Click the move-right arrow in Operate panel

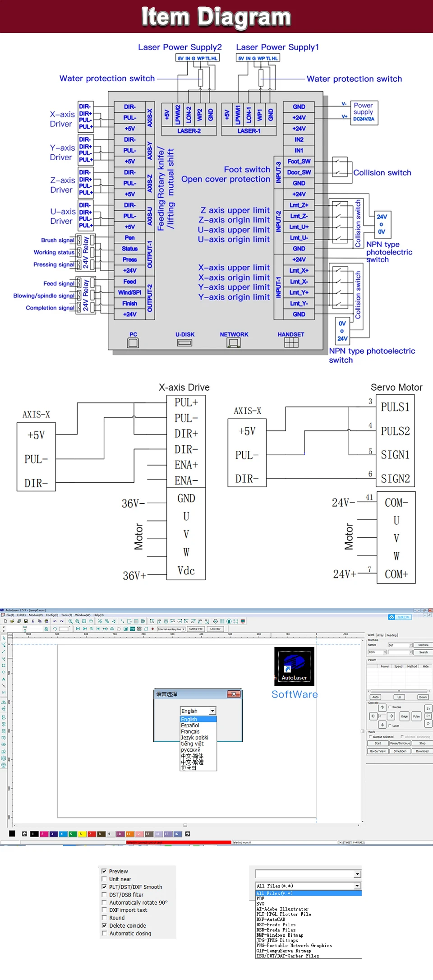(x=391, y=716)
